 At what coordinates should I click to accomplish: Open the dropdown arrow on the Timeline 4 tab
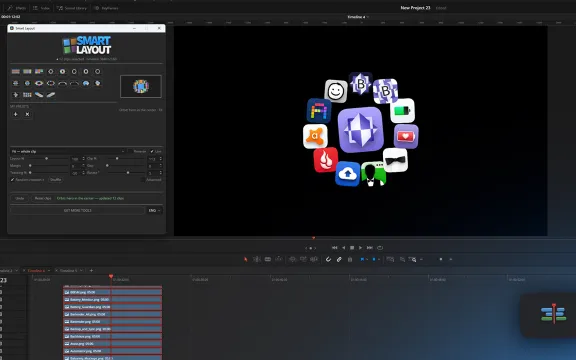49,270
